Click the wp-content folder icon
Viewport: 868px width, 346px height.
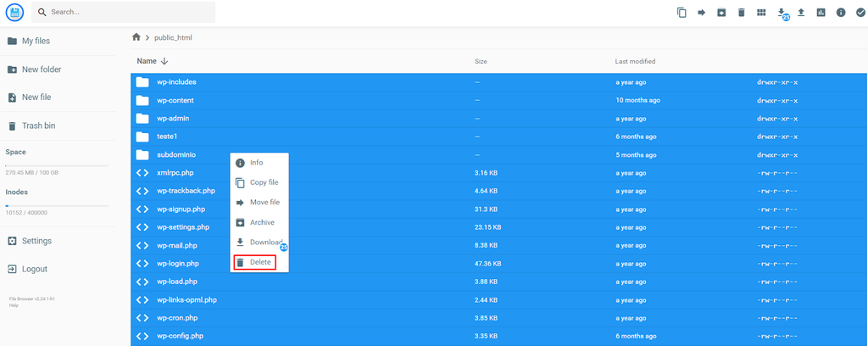tap(142, 100)
